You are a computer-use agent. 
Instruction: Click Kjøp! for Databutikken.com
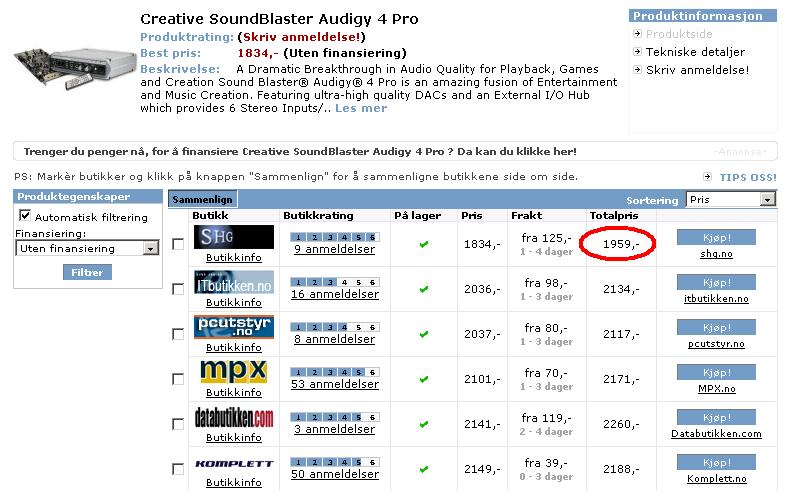point(716,418)
